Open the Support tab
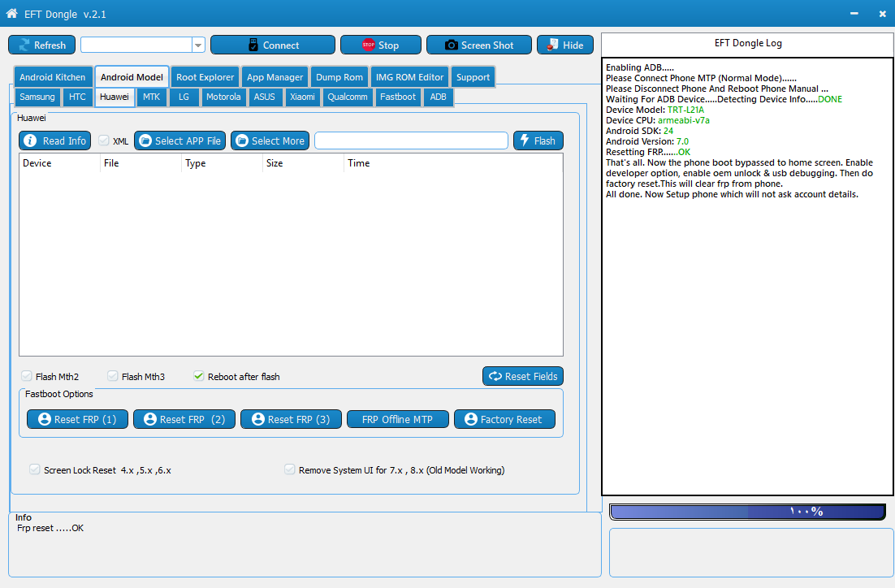The height and width of the screenshot is (588, 895). coord(473,77)
